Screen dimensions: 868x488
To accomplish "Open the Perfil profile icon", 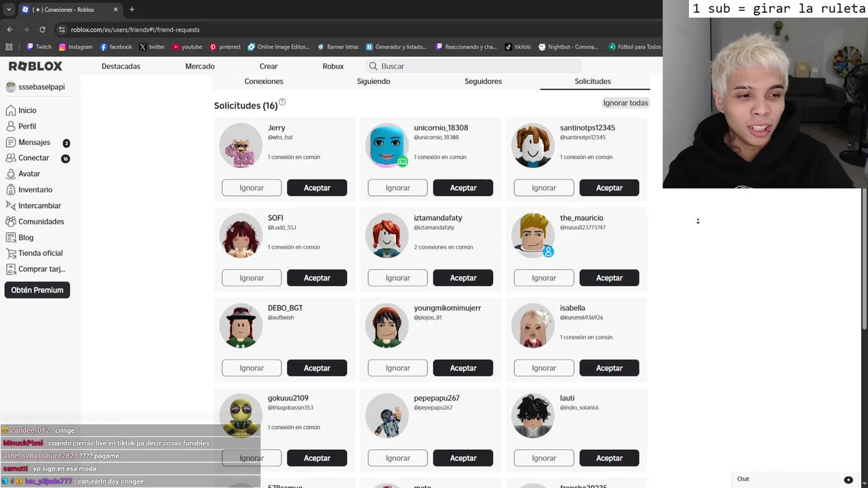I will [10, 126].
